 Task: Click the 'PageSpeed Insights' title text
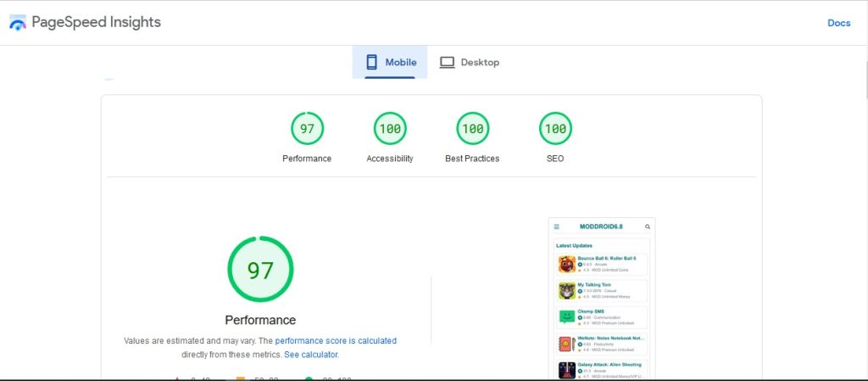(97, 22)
